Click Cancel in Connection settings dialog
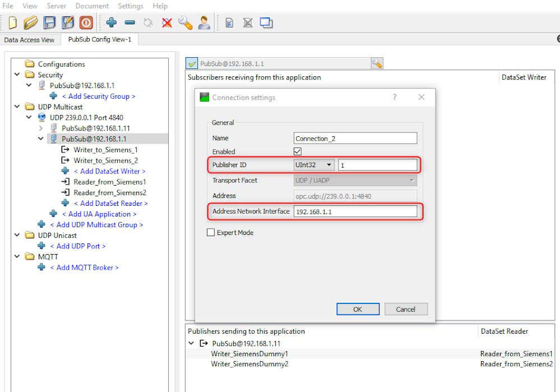The image size is (560, 392). pyautogui.click(x=406, y=309)
